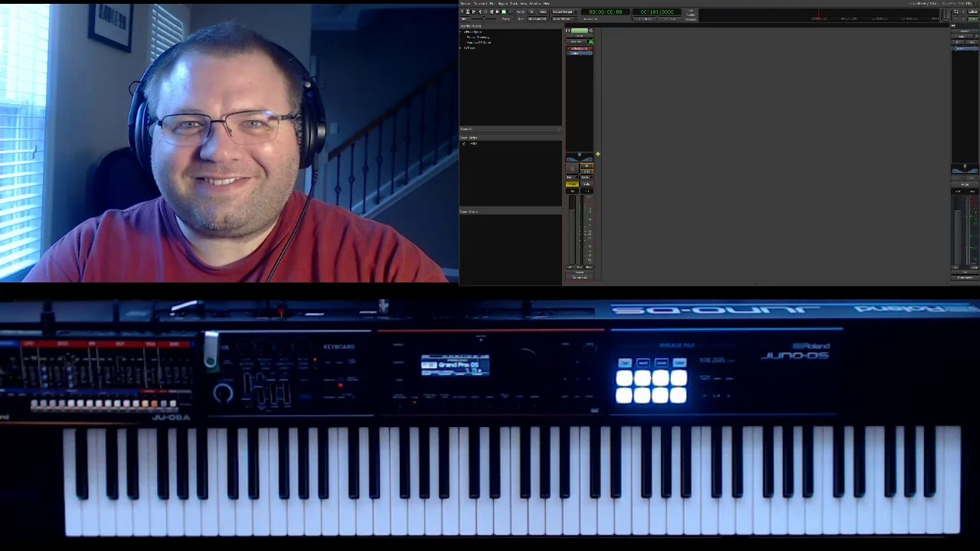Screen dimensions: 980x551
Task: Click the green Stop transport button
Action: 504,11
